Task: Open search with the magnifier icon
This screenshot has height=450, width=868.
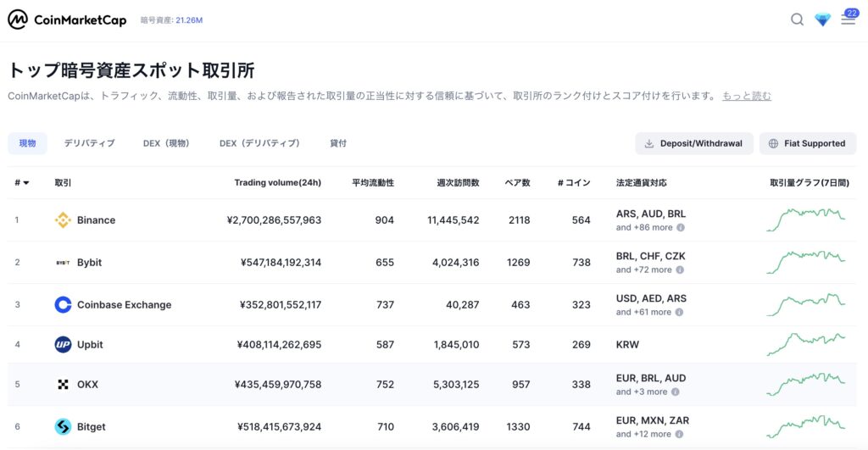Action: coord(797,19)
